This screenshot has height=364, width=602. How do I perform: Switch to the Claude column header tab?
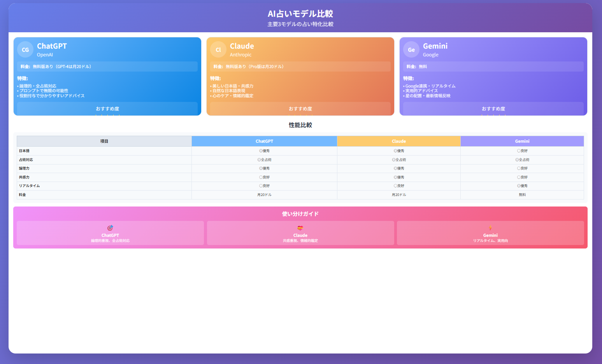(x=398, y=141)
